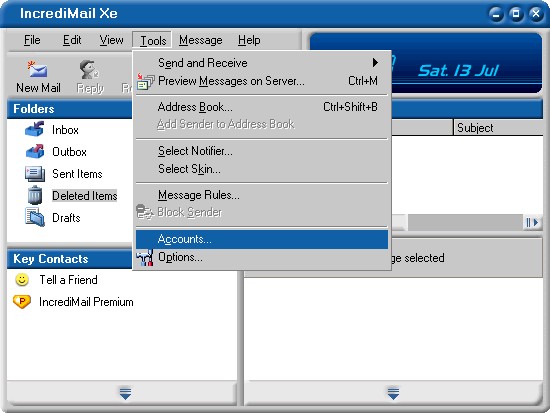Viewport: 550px width, 413px height.
Task: Click the IncrediMail Premium badge icon
Action: tap(22, 301)
